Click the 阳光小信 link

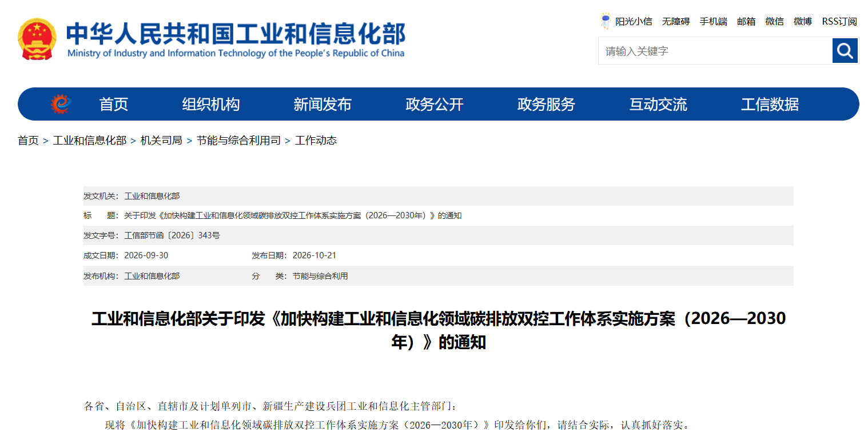coord(634,21)
